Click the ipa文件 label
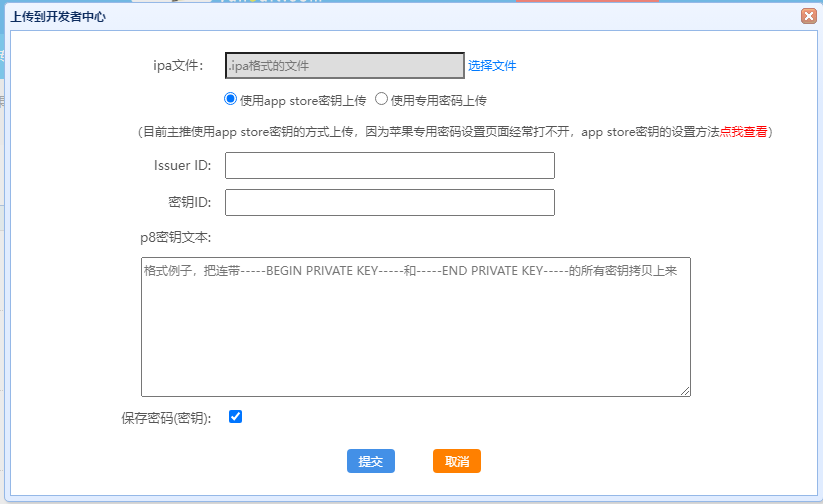This screenshot has height=504, width=823. 178,66
